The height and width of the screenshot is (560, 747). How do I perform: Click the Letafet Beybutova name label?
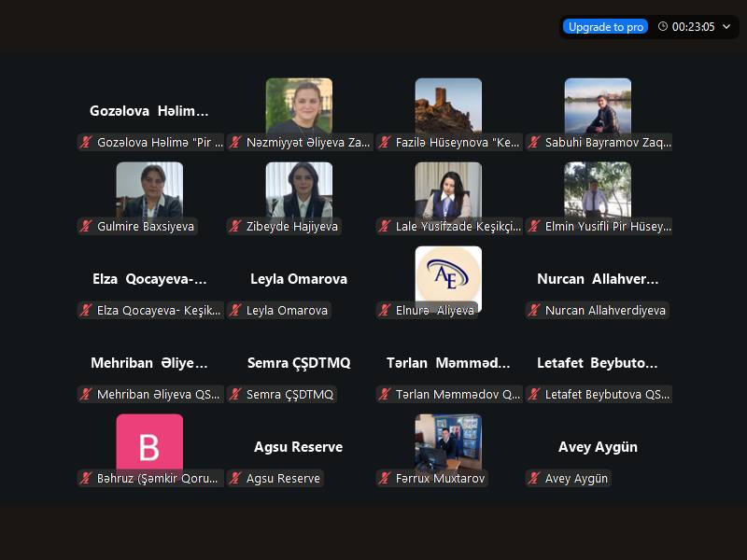(x=598, y=363)
